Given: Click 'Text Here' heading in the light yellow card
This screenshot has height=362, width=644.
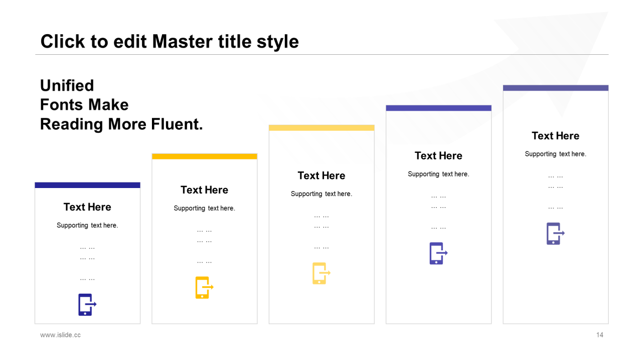Looking at the screenshot, I should pyautogui.click(x=321, y=175).
